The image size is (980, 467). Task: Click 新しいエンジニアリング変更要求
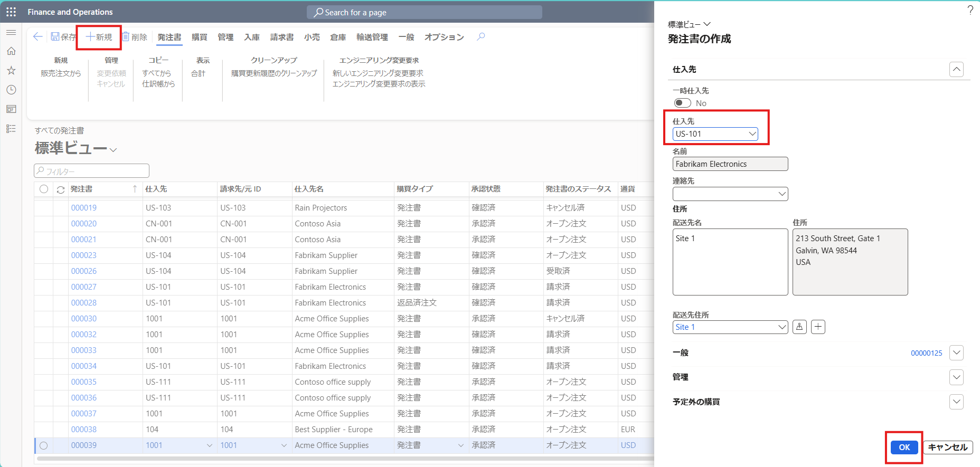(378, 73)
